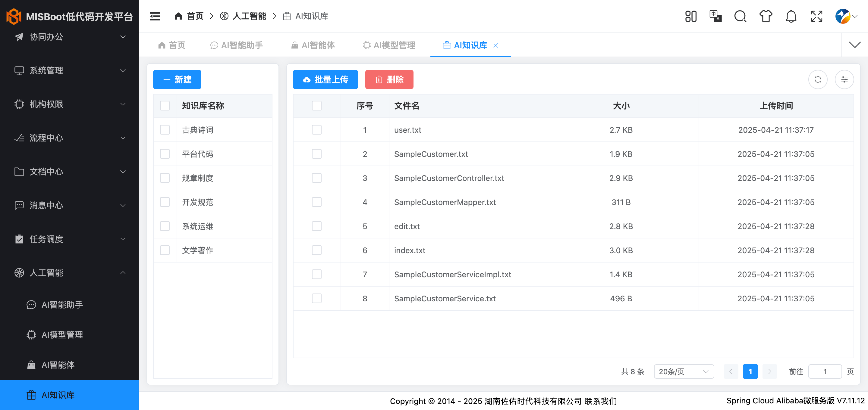Viewport: 868px width, 410px height.
Task: Click the 系统管理 monitor icon
Action: (19, 70)
